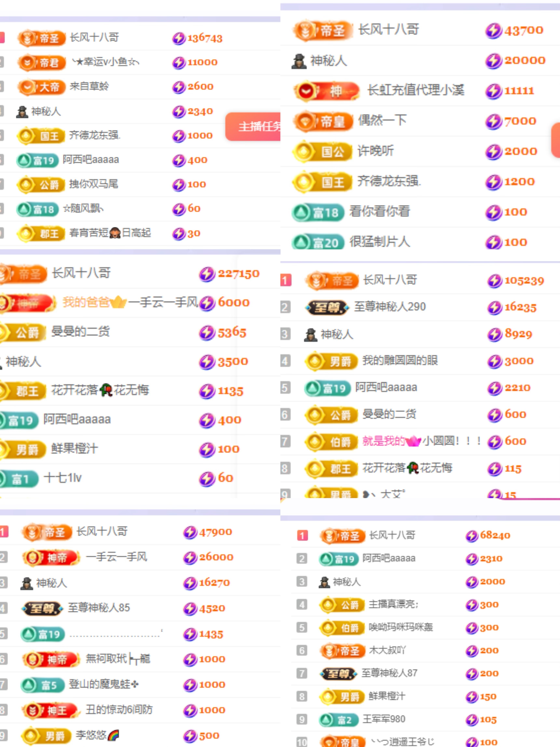
Task: Click the 神王 badge next to 丑的惊动6间防
Action: click(51, 711)
